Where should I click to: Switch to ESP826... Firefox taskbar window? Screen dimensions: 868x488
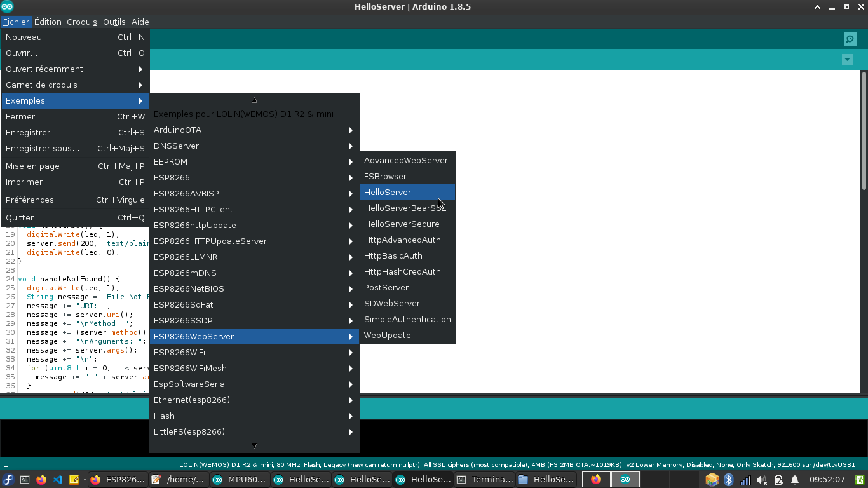click(119, 480)
